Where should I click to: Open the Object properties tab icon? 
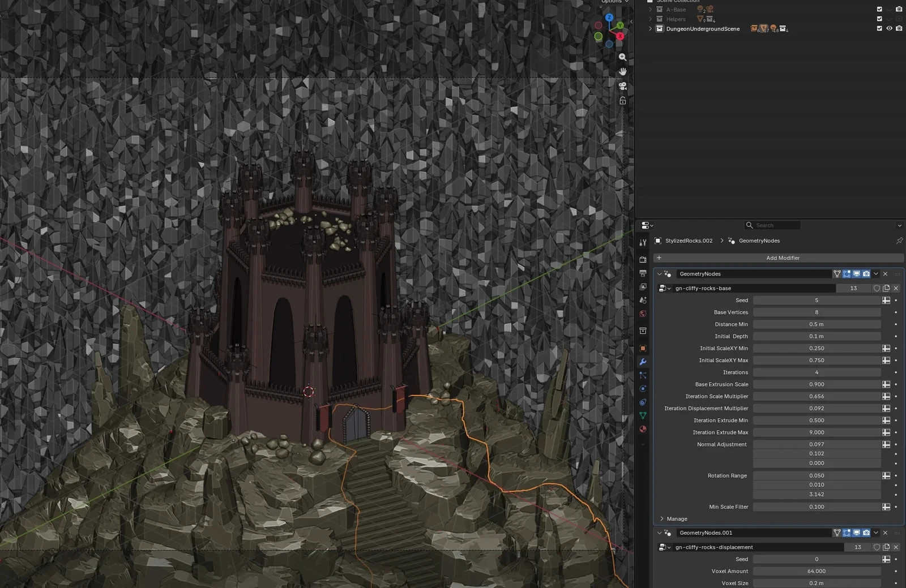click(x=643, y=349)
